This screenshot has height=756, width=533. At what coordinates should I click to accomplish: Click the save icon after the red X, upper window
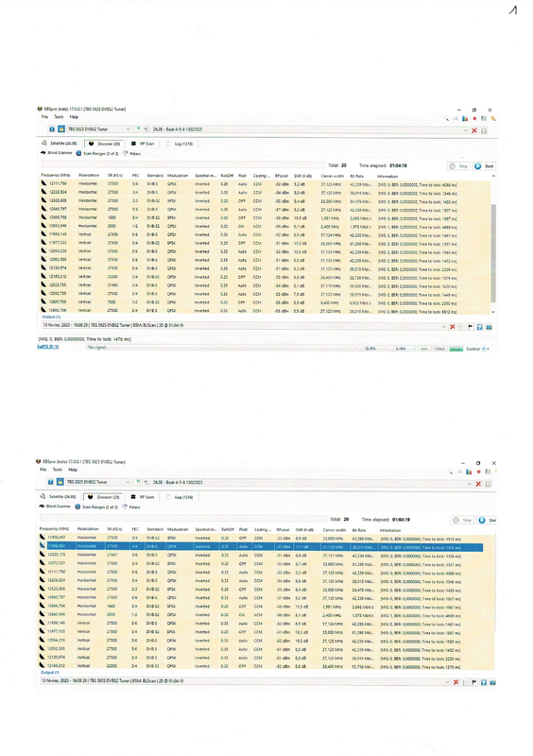pyautogui.click(x=484, y=130)
